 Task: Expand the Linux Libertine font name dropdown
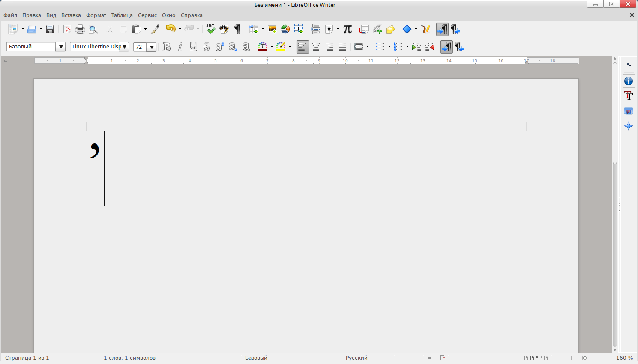click(124, 47)
